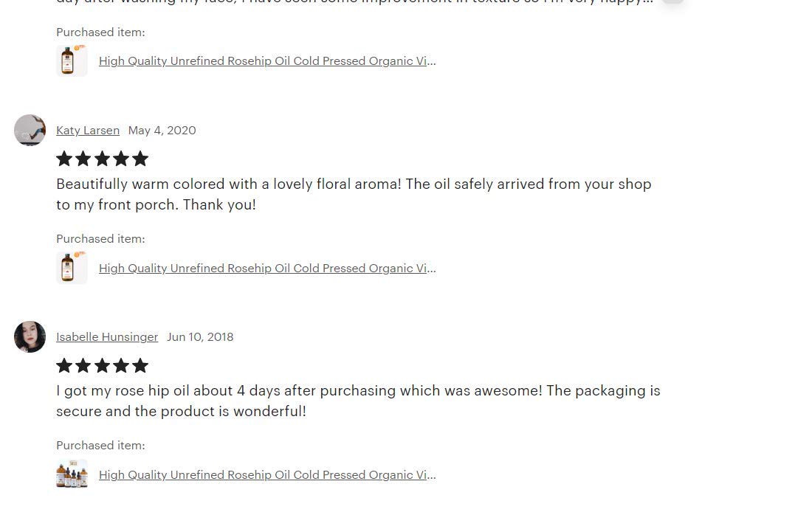Click the rosehip oil thumbnail in the top review
The image size is (812, 515).
tap(72, 61)
